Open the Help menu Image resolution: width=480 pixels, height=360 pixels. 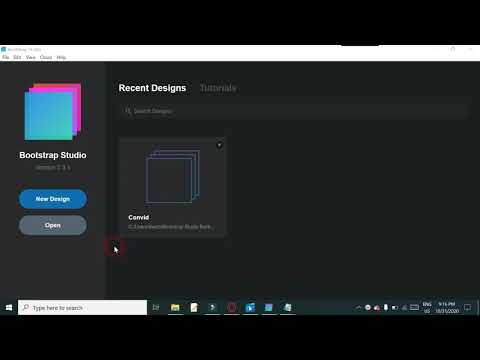(x=61, y=57)
